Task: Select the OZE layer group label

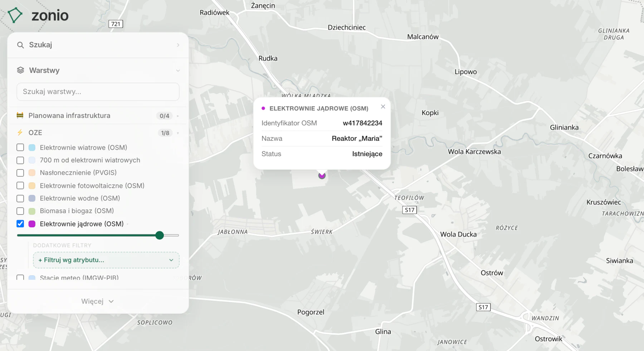Action: 35,133
